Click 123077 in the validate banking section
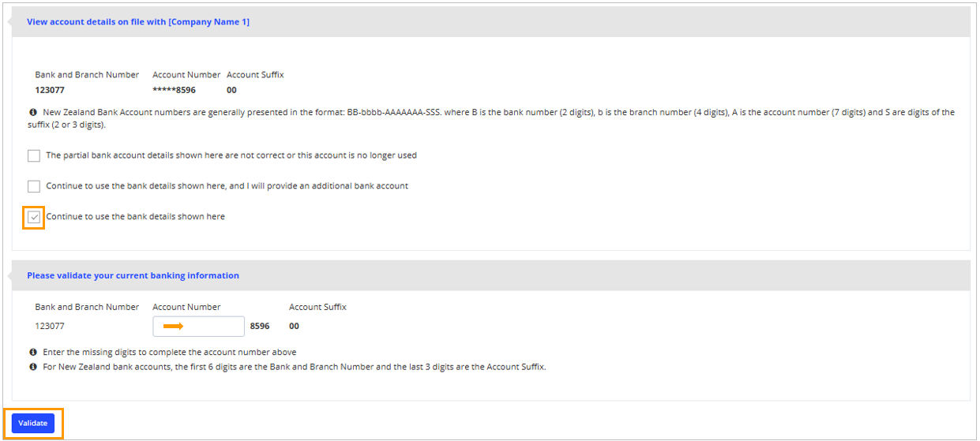The image size is (980, 441). [50, 326]
